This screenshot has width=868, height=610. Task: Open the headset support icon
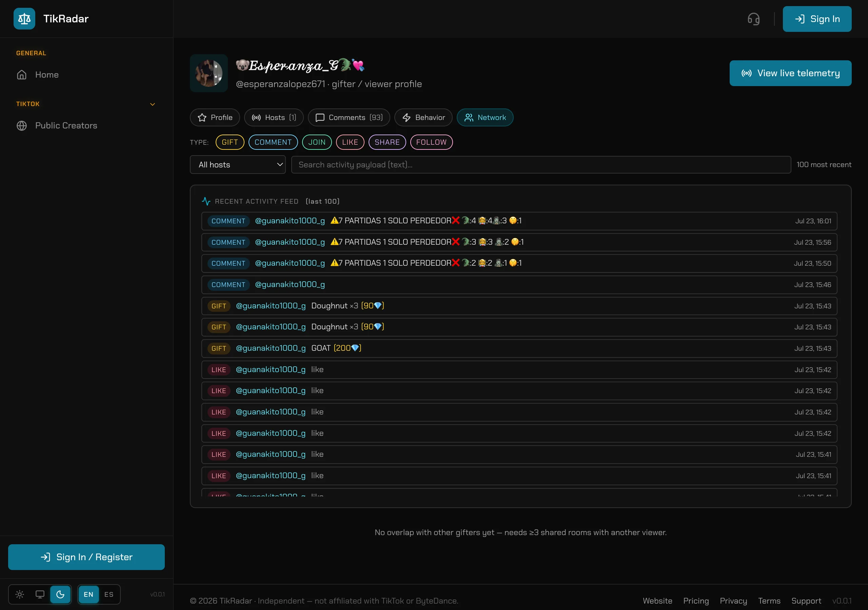pos(753,19)
